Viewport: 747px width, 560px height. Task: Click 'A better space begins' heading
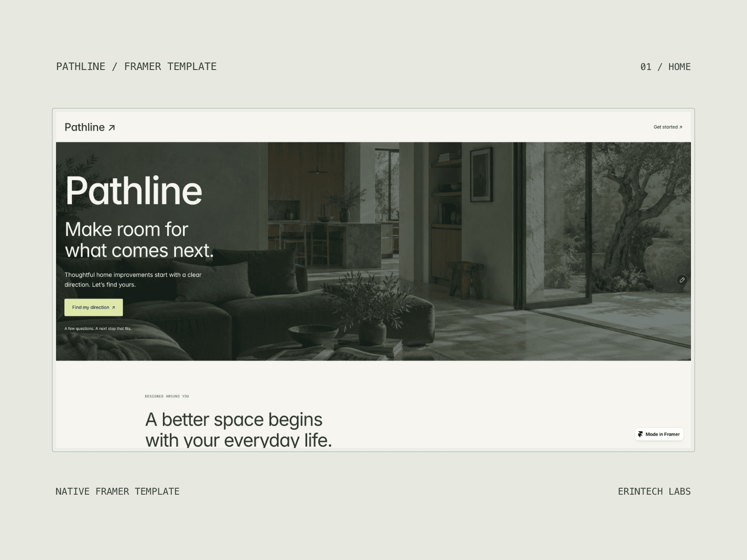tap(239, 429)
